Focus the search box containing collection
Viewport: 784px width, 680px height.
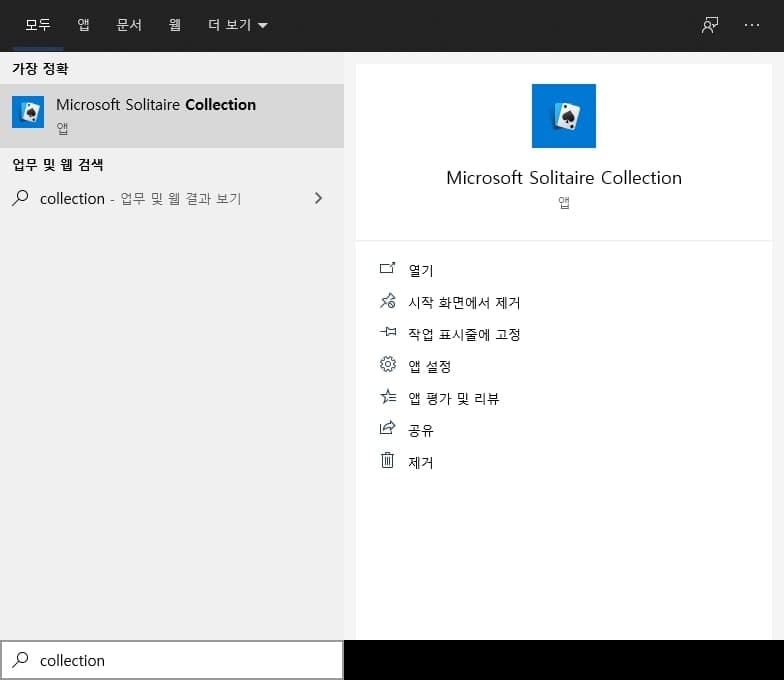click(172, 660)
